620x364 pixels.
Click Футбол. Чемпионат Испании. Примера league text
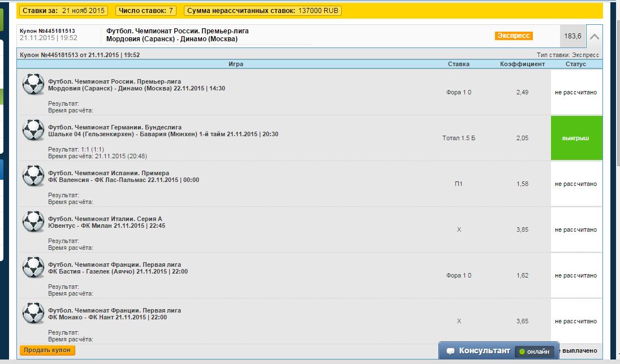point(109,173)
